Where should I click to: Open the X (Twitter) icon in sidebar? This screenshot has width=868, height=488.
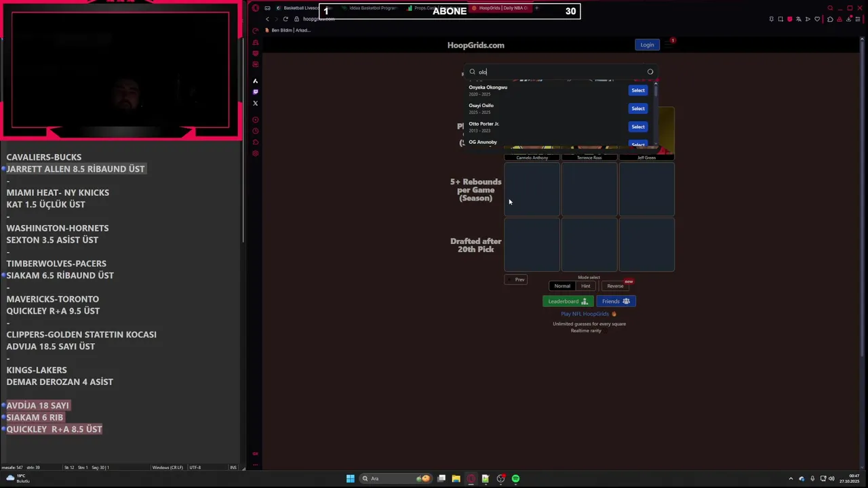coord(255,103)
